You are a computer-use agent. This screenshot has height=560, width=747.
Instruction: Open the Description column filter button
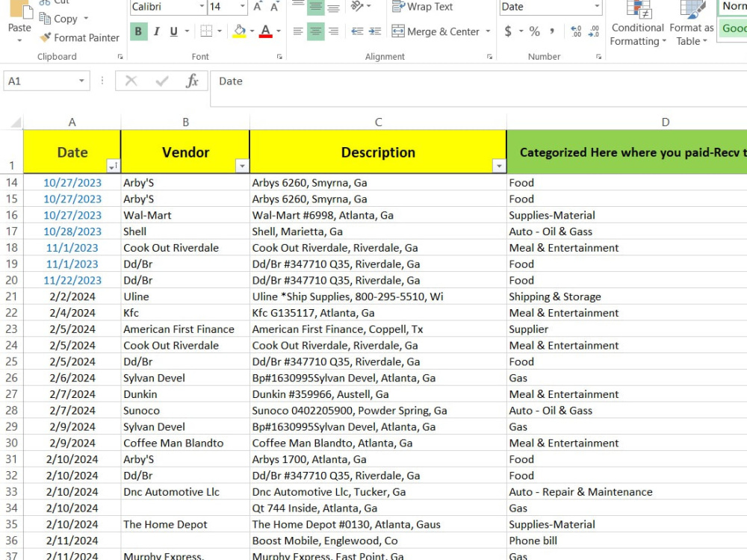499,166
